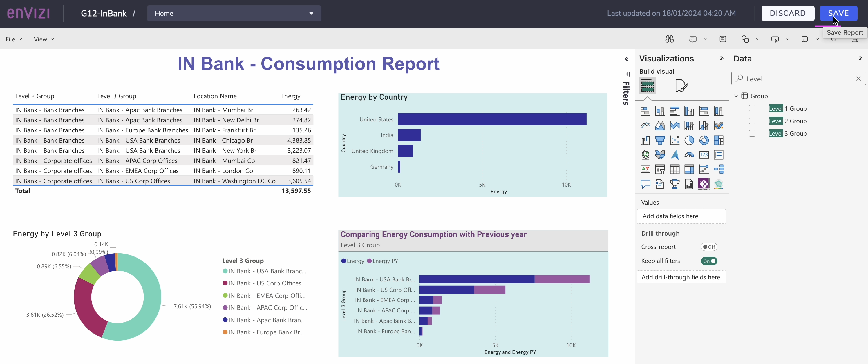Viewport: 868px width, 364px height.
Task: Select the Q&A visual icon
Action: pos(645,184)
